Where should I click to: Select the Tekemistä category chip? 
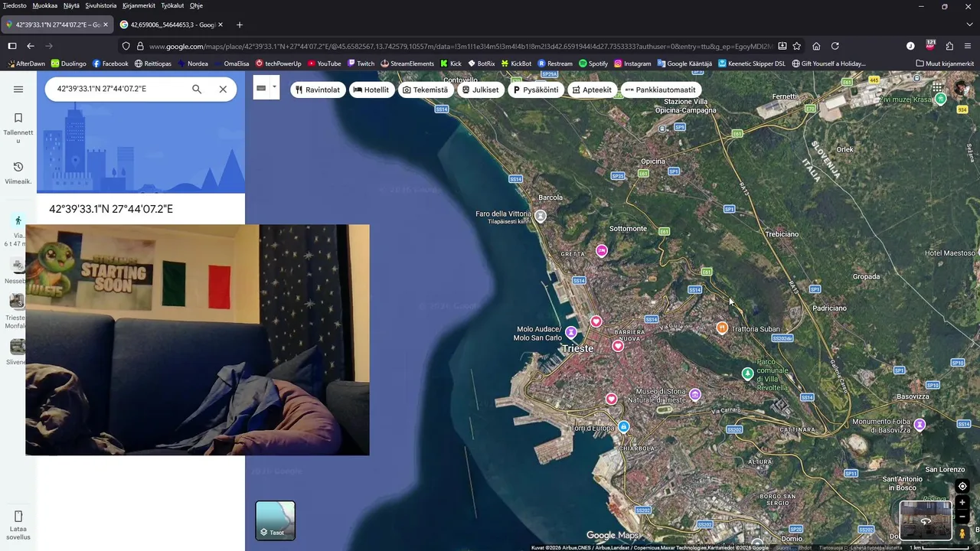(426, 90)
